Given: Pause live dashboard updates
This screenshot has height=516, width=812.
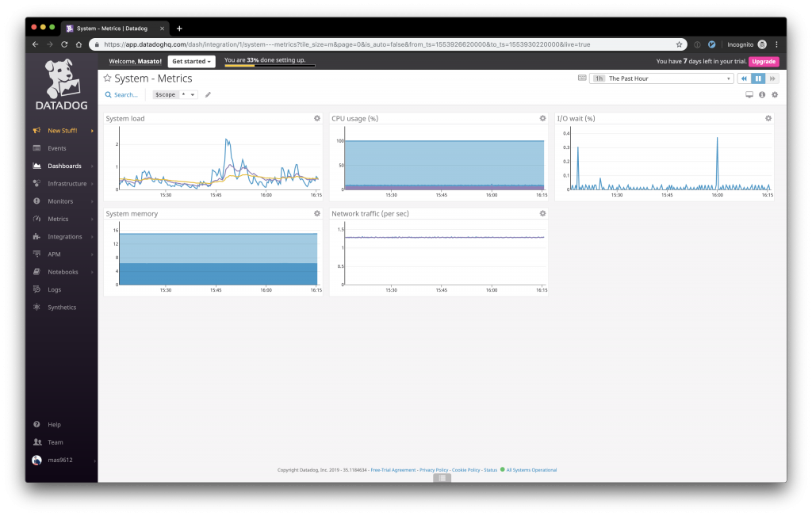Looking at the screenshot, I should (x=758, y=78).
